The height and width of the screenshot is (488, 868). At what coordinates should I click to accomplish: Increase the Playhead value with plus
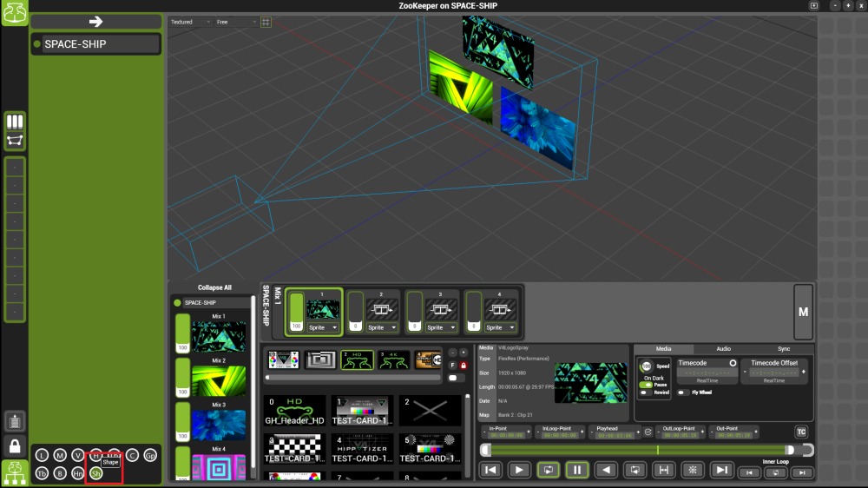tap(638, 432)
